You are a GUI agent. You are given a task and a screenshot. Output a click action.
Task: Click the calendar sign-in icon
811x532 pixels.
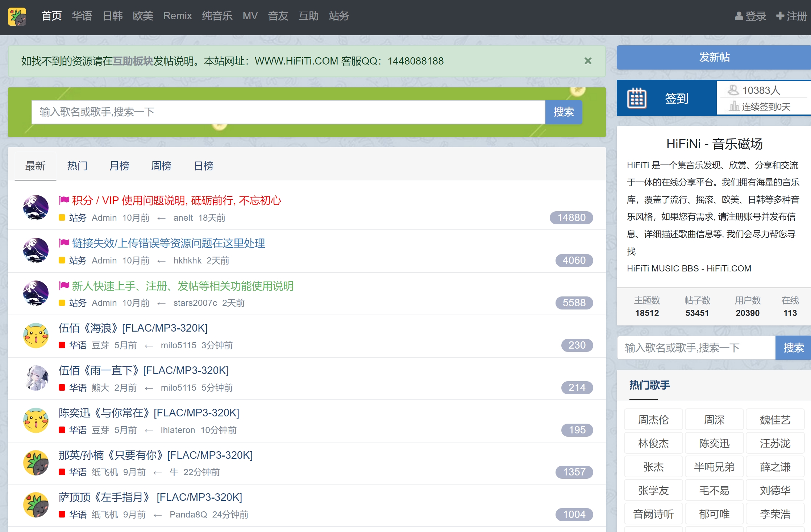[x=637, y=98]
